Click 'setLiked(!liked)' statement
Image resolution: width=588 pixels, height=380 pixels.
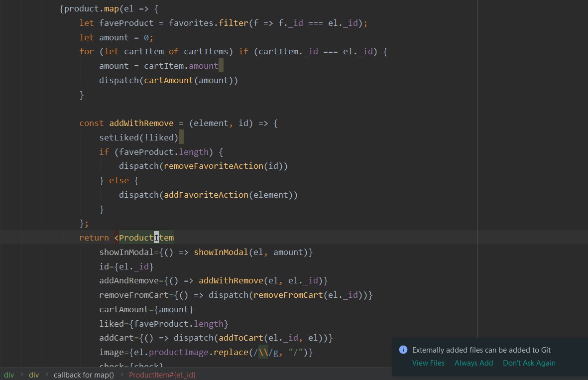pos(139,137)
